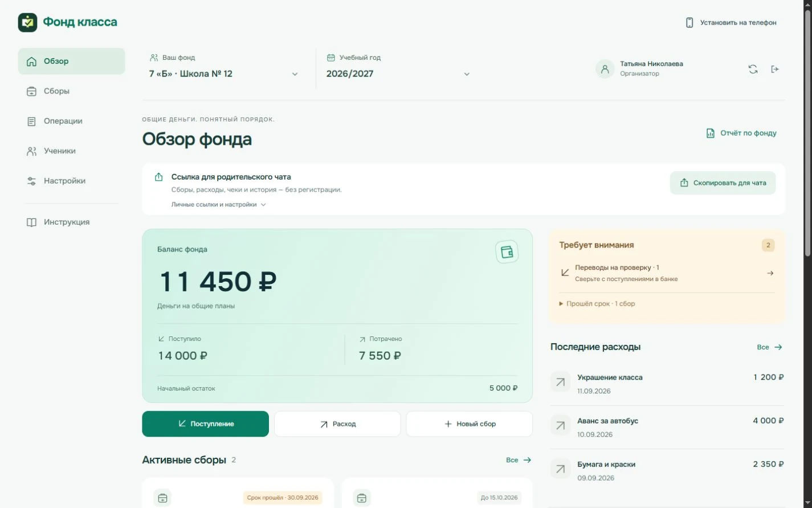Click the refresh sync icon near profile
This screenshot has width=812, height=508.
(753, 69)
